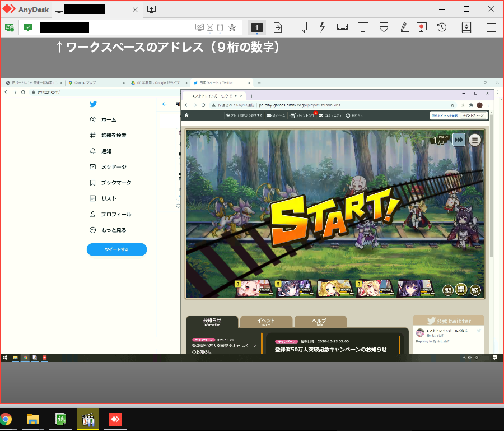This screenshot has height=431, width=504.
Task: Expand もっと見る in Twitter sidebar
Action: [113, 230]
